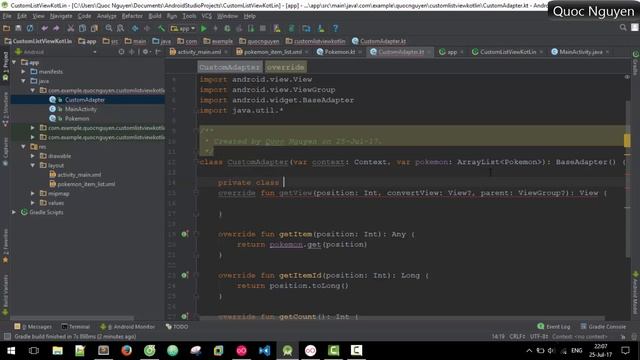Open the Refactor menu

click(x=132, y=16)
